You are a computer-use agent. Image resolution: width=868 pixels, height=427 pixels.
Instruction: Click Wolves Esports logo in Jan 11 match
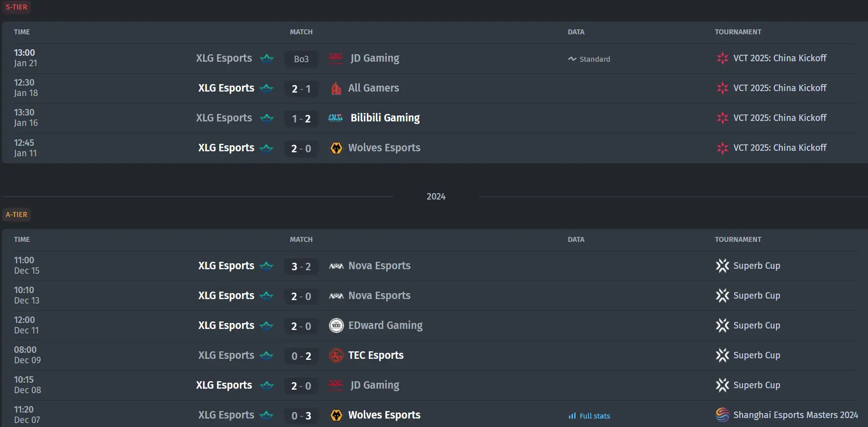tap(336, 148)
